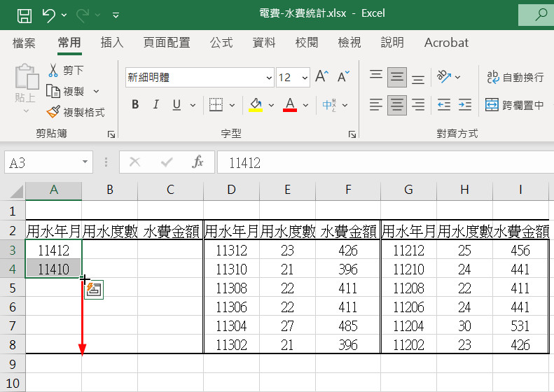Toggle wrap text 自動換行

[x=515, y=77]
